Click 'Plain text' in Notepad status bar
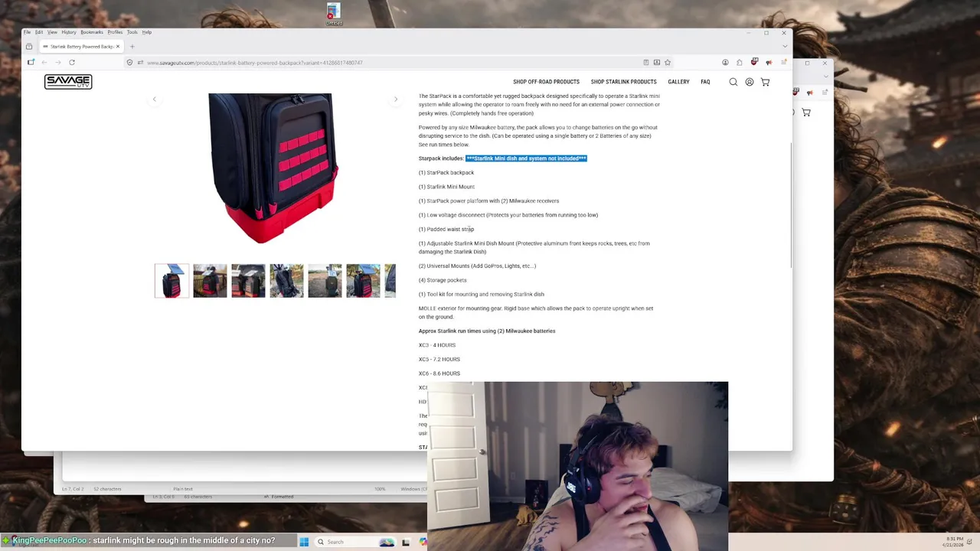The width and height of the screenshot is (980, 551). [x=183, y=489]
